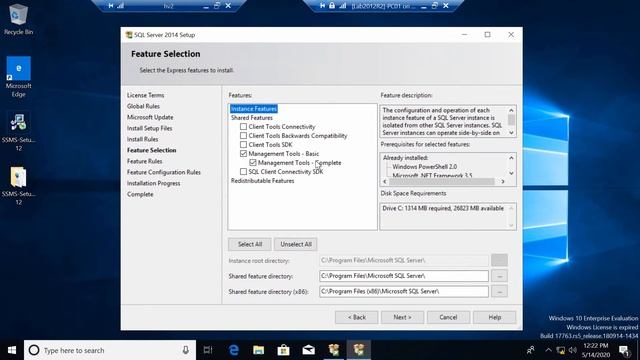640x360 pixels.
Task: Toggle Client Tools Connectivity checkbox
Action: click(243, 127)
